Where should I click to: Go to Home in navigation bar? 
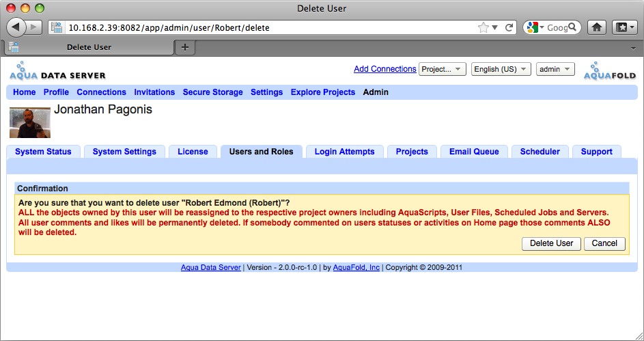(x=24, y=92)
